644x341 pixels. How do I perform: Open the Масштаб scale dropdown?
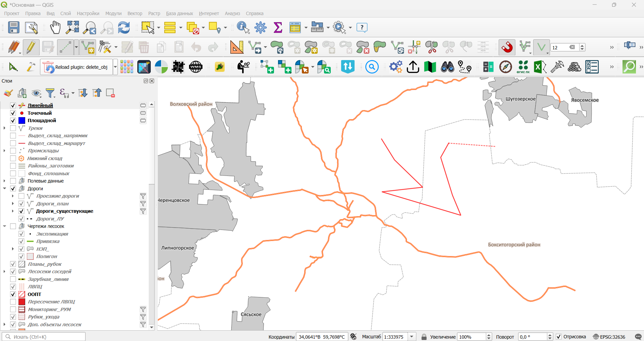coord(412,337)
